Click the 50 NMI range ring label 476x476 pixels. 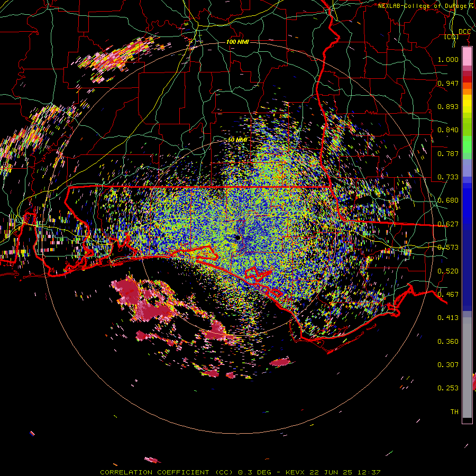(x=237, y=140)
